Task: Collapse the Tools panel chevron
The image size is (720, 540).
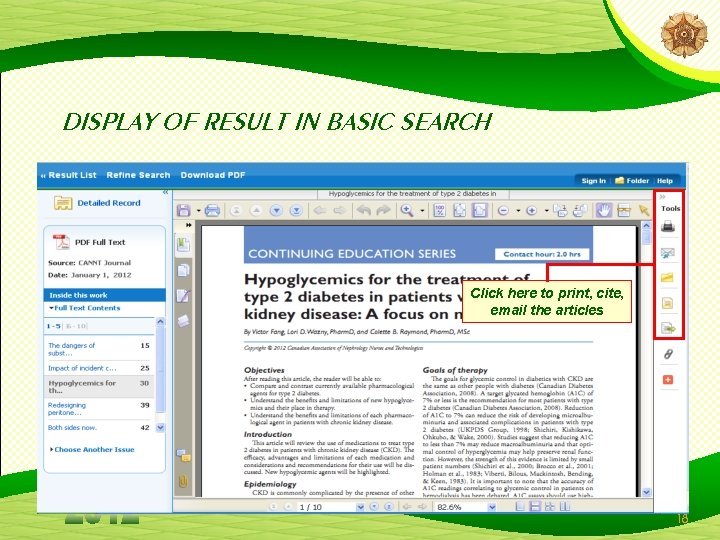Action: pyautogui.click(x=663, y=197)
